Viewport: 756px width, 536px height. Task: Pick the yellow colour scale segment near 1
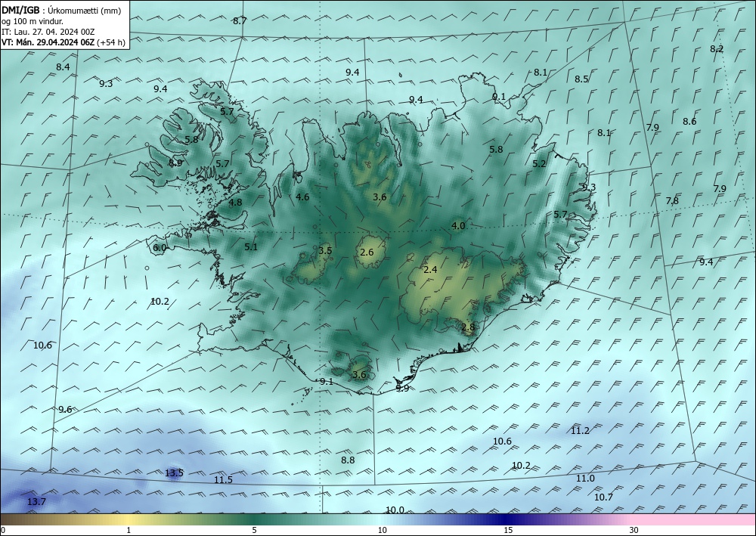(126, 519)
